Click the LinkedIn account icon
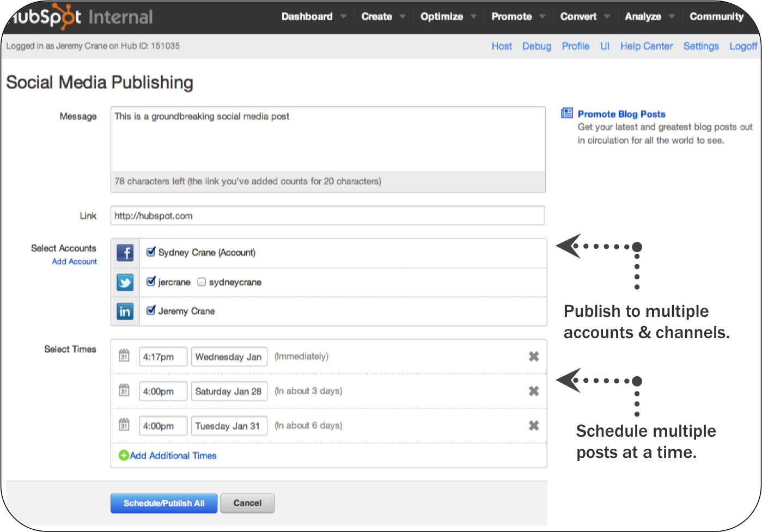The height and width of the screenshot is (532, 762). 125,311
